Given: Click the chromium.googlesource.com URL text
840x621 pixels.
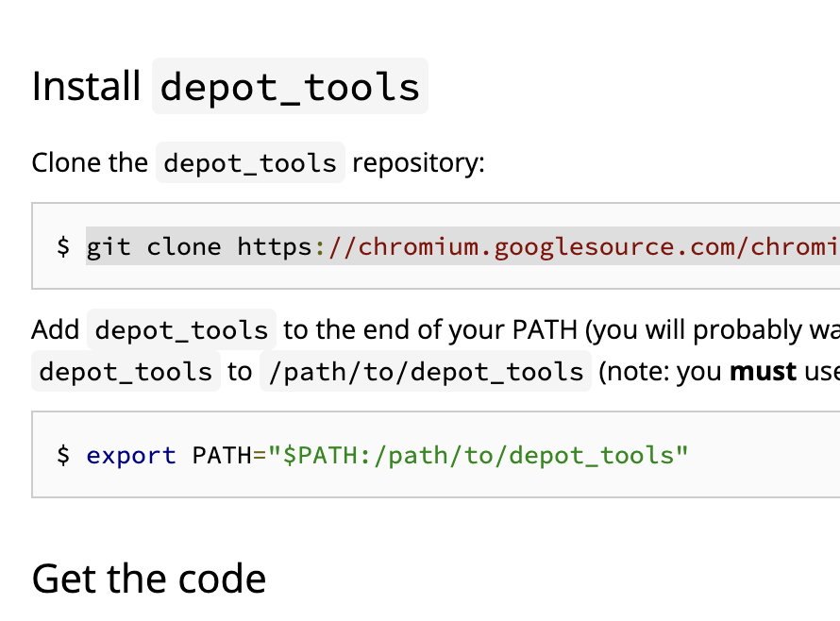Looking at the screenshot, I should click(x=538, y=246).
